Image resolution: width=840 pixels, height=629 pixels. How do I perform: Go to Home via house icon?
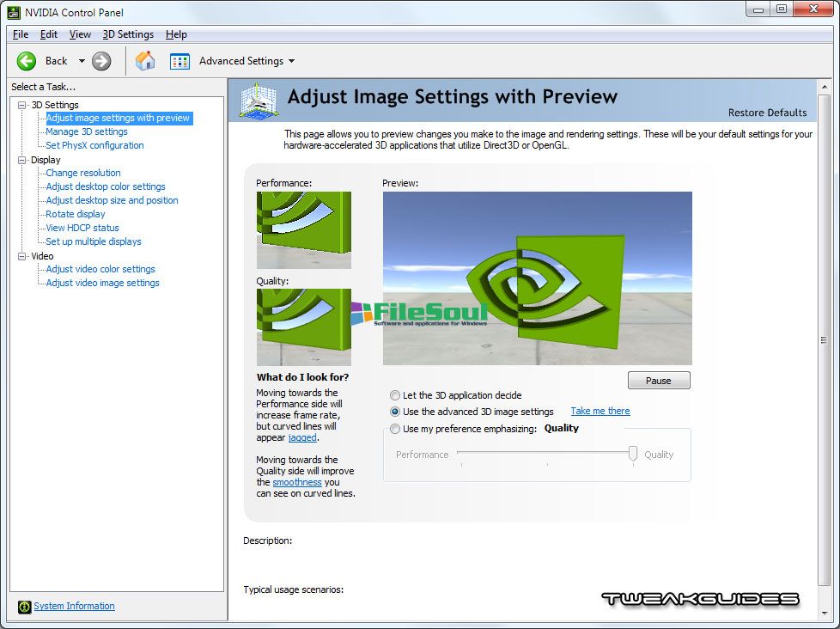pos(144,61)
